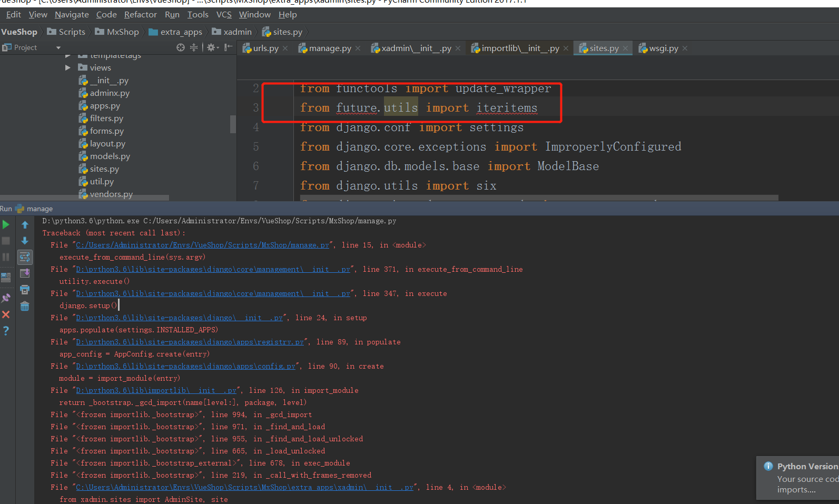Click the up arrow to previous stack frame
Screen dimensions: 839x504
(x=25, y=225)
